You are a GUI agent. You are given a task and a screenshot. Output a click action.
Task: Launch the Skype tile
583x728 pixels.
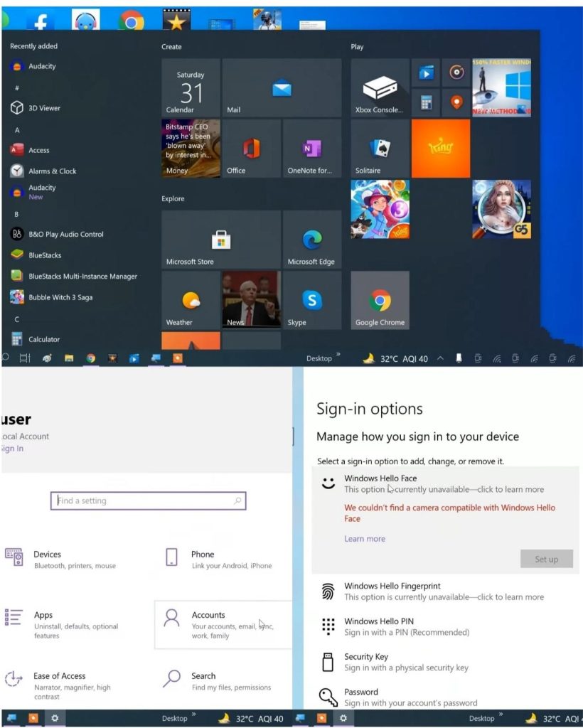(312, 301)
